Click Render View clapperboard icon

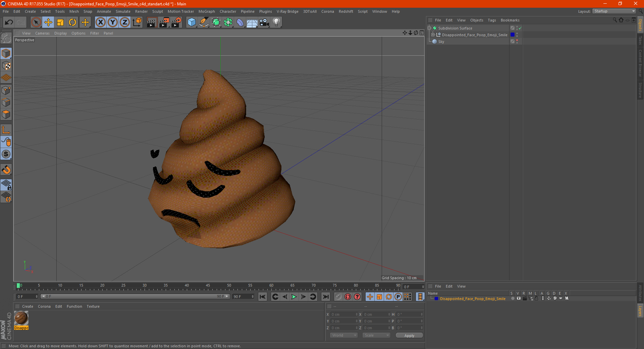point(152,22)
